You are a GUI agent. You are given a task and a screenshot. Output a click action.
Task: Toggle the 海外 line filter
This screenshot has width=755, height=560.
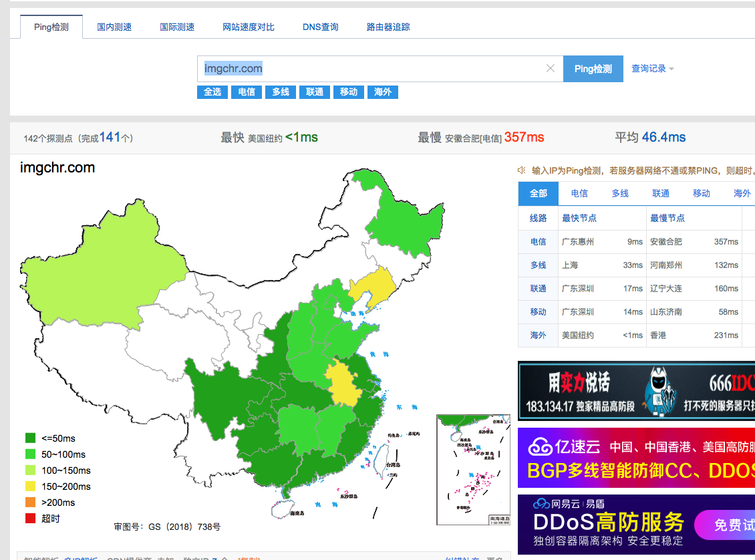[x=383, y=92]
